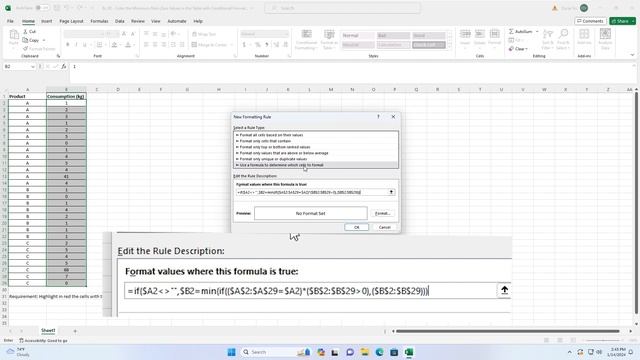The image size is (640, 360).
Task: Click OK in New Formatting Rule dialog
Action: click(x=356, y=227)
